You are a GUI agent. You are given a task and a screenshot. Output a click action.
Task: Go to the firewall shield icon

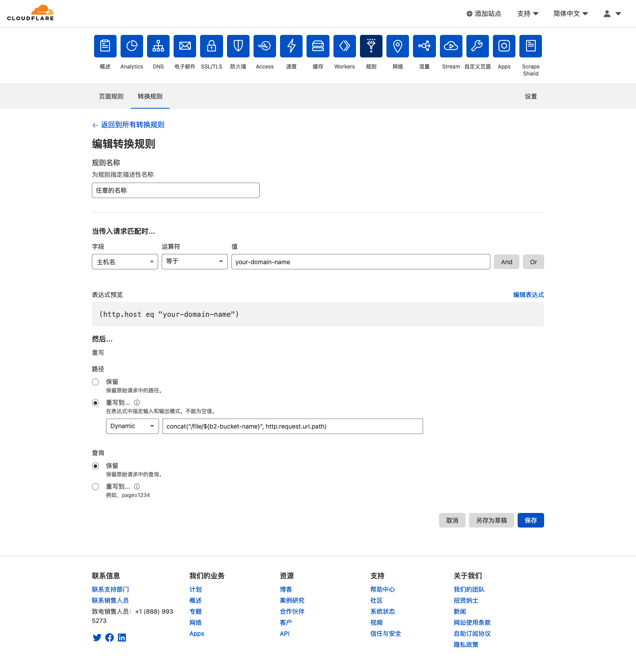tap(238, 46)
